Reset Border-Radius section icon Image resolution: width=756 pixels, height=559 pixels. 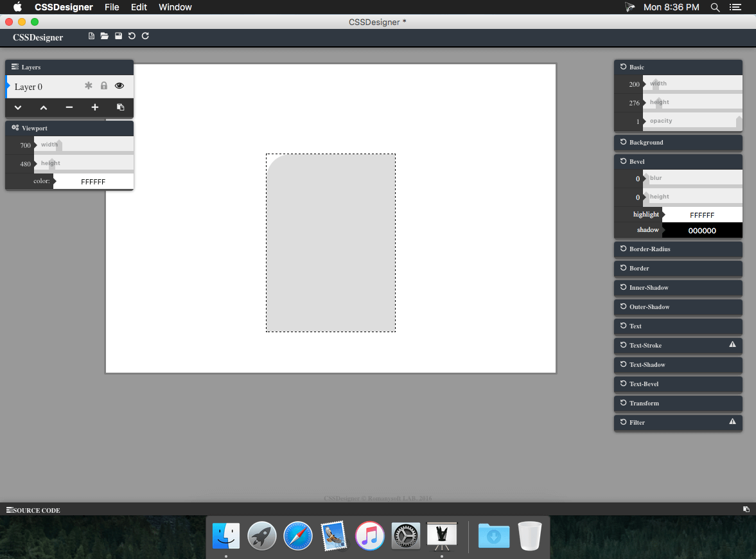[623, 249]
